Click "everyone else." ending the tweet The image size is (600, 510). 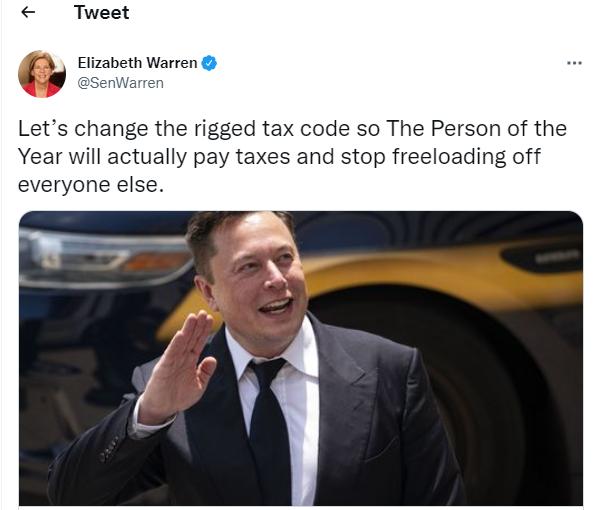tap(91, 185)
